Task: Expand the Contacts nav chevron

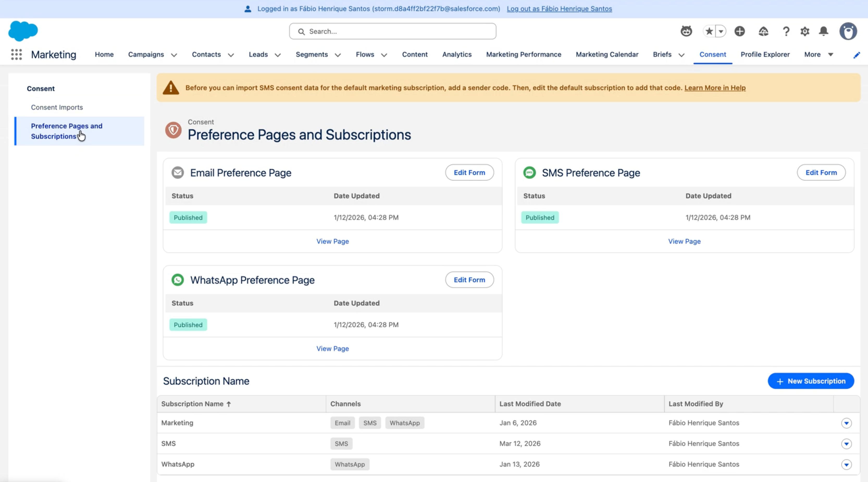Action: [x=231, y=55]
